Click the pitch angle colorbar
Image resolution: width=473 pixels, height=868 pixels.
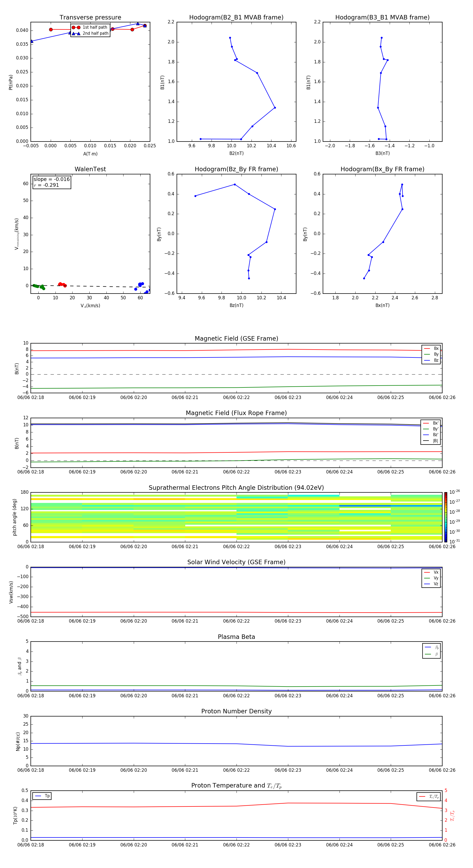click(446, 517)
